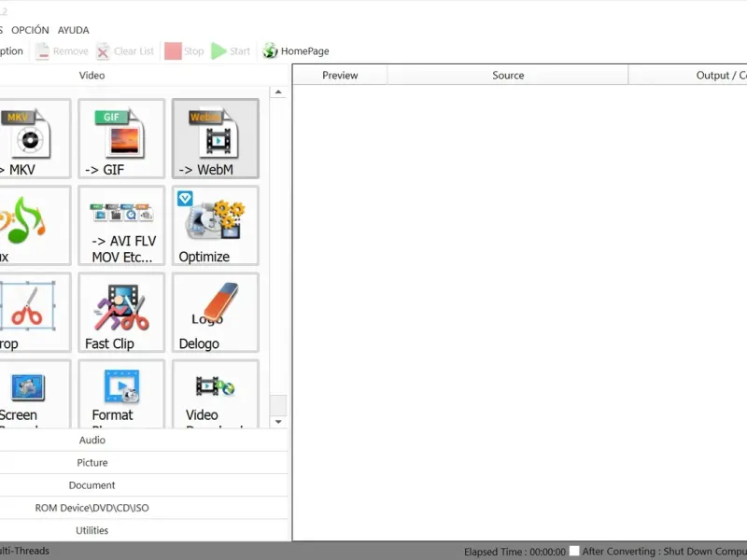Expand the ROM Device\DVD\CD\ISO category
This screenshot has height=560, width=747.
[143, 508]
